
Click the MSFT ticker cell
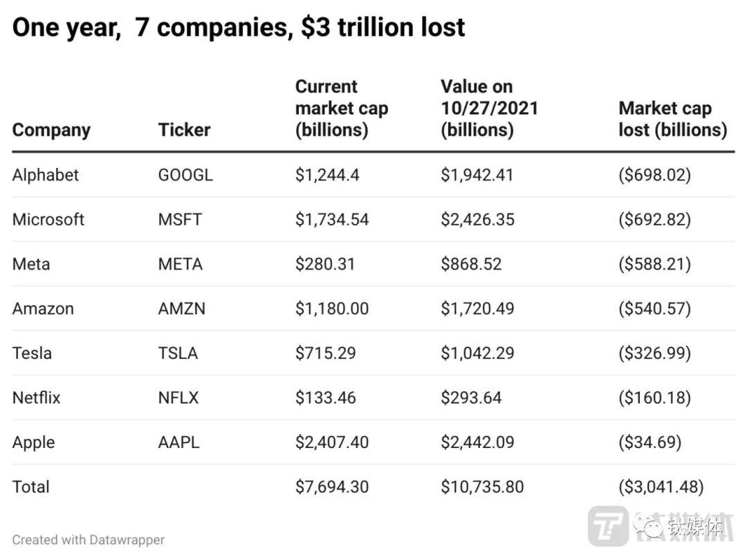[180, 220]
